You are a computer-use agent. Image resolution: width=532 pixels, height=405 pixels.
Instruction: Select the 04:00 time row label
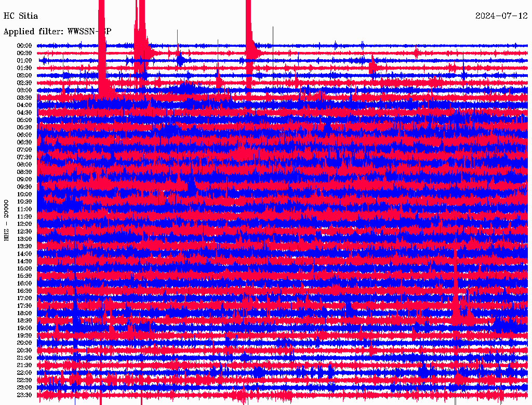tap(24, 105)
